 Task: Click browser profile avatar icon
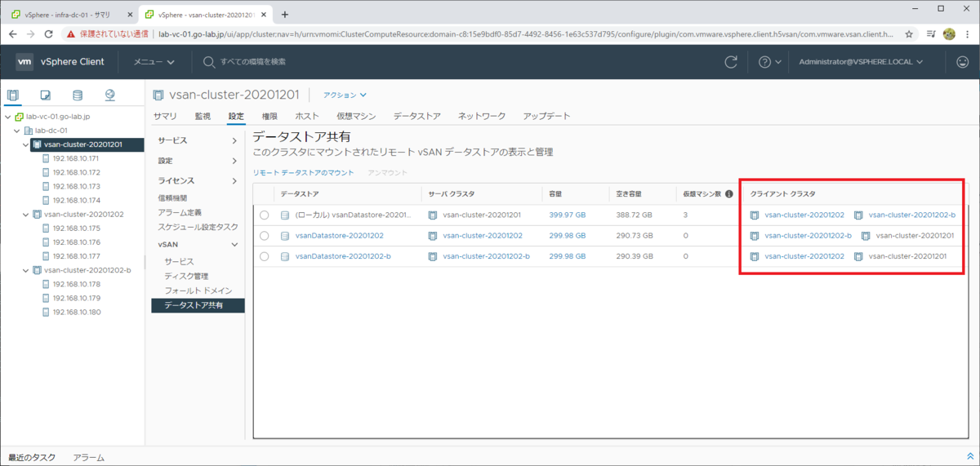(949, 33)
